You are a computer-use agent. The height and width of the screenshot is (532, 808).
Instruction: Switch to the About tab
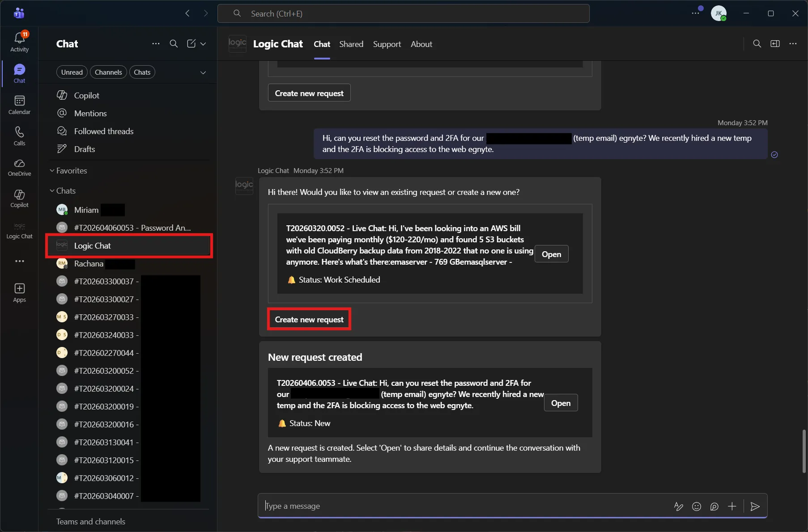[421, 44]
